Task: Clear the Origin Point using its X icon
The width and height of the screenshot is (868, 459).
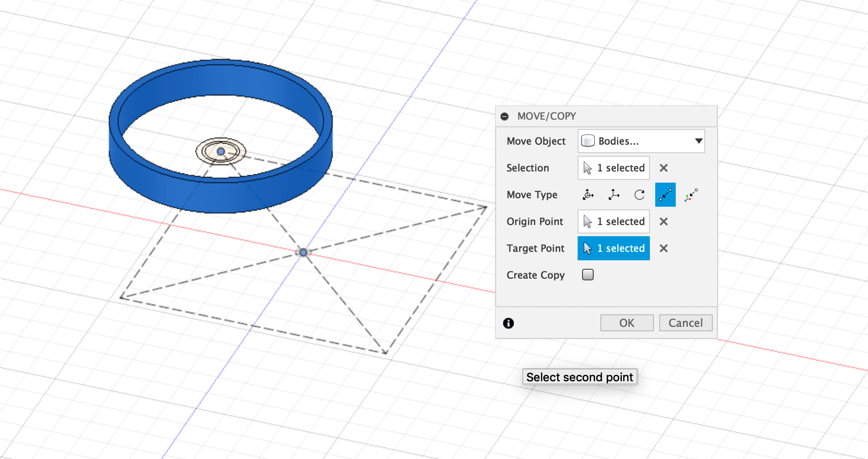Action: click(x=663, y=221)
